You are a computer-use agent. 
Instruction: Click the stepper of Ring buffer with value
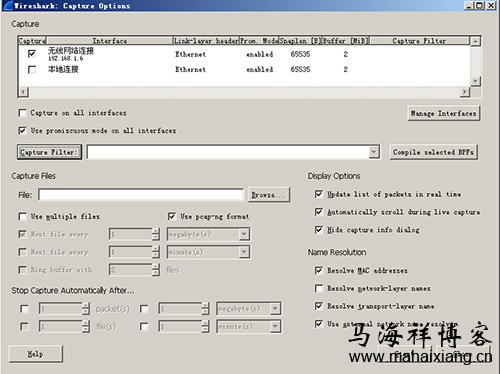156,270
